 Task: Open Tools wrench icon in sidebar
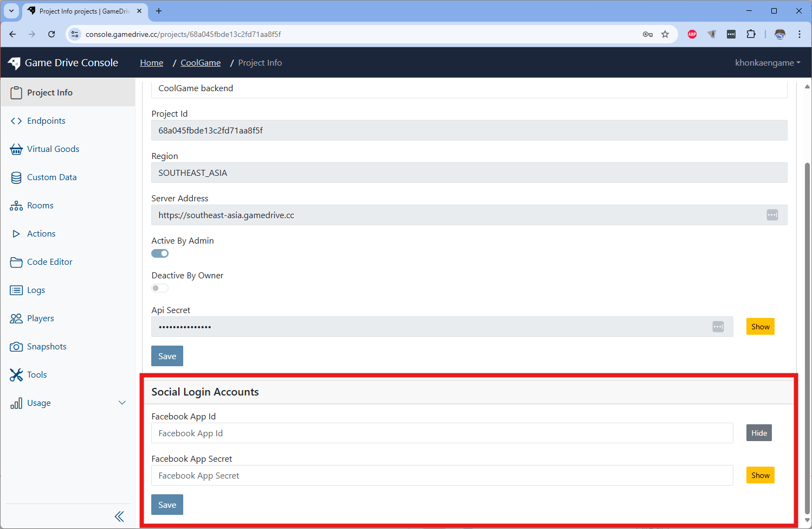coord(16,375)
